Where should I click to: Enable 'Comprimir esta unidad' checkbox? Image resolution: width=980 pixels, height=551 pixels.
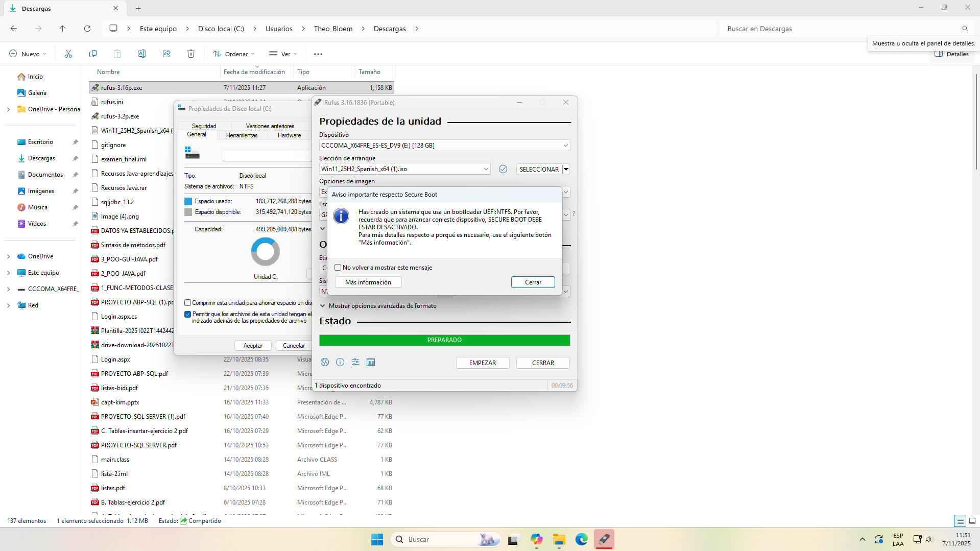[188, 303]
